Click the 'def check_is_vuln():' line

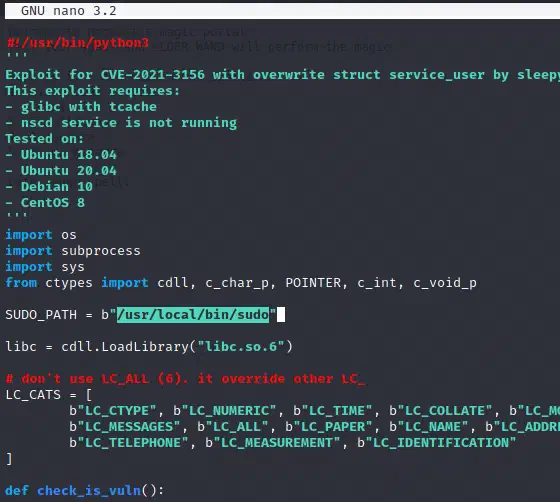point(85,491)
